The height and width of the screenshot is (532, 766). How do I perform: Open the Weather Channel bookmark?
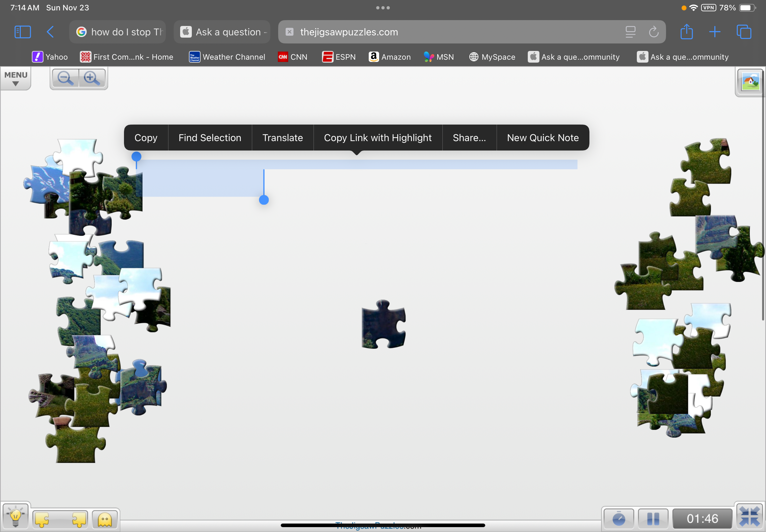[227, 57]
